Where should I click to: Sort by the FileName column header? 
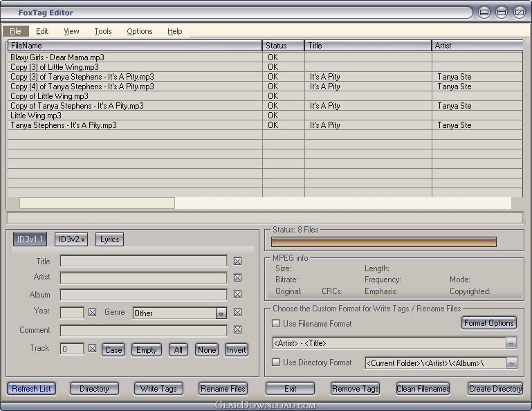coord(135,46)
